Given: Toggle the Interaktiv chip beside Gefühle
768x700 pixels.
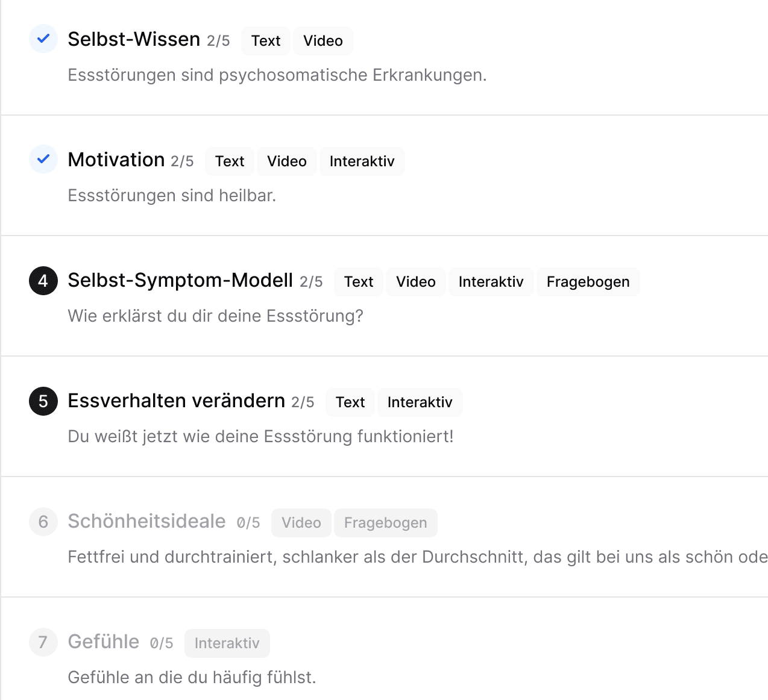Looking at the screenshot, I should click(x=227, y=643).
